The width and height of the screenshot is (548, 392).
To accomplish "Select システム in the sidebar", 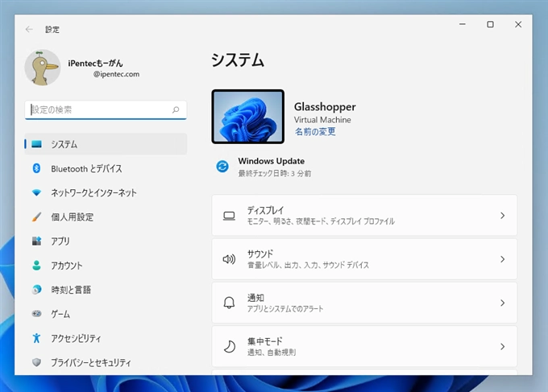I will point(106,144).
